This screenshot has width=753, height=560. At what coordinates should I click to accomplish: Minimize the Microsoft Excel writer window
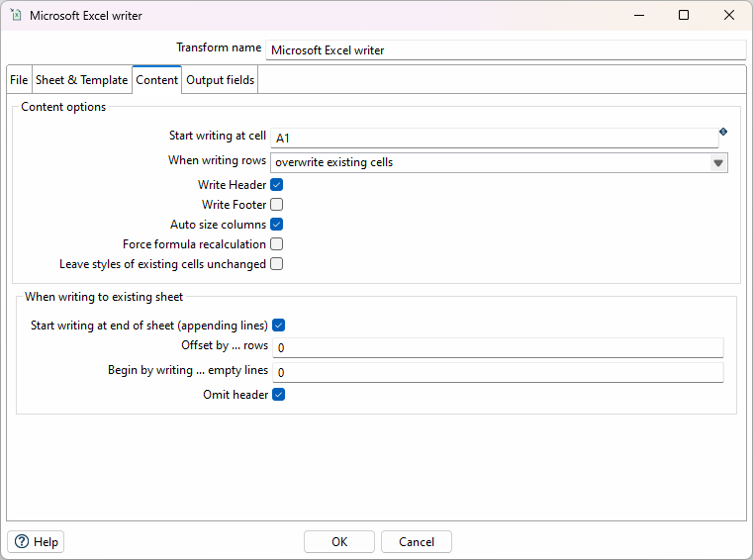point(639,16)
